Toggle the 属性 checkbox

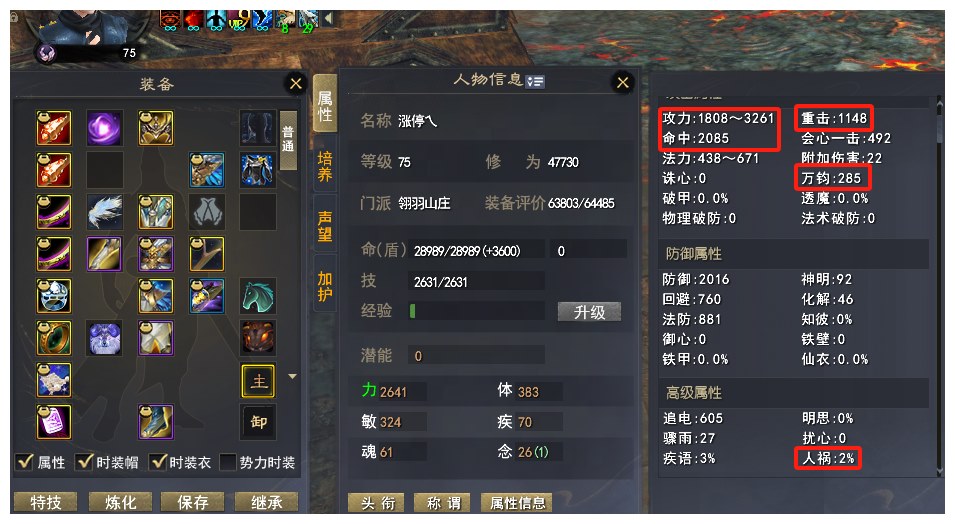click(x=25, y=462)
